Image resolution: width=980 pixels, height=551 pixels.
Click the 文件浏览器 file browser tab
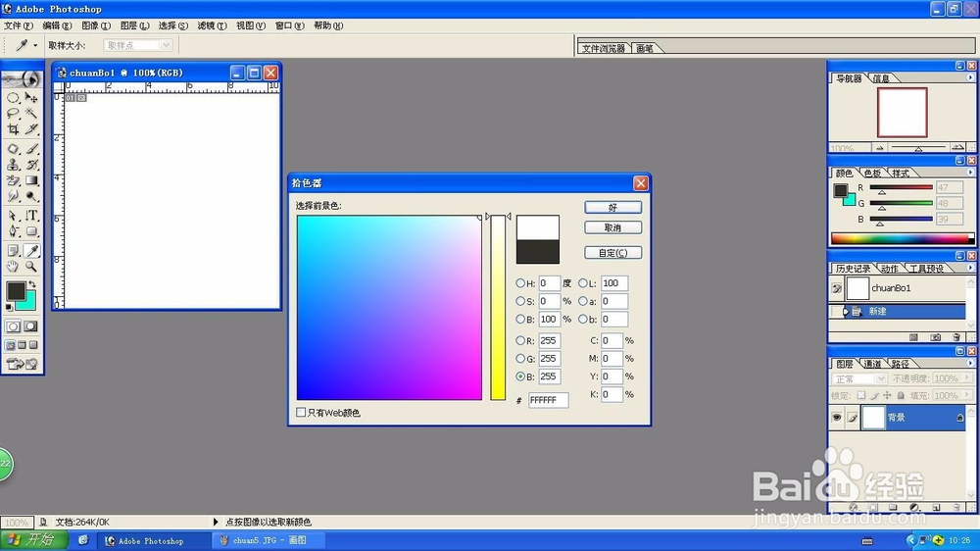coord(603,48)
